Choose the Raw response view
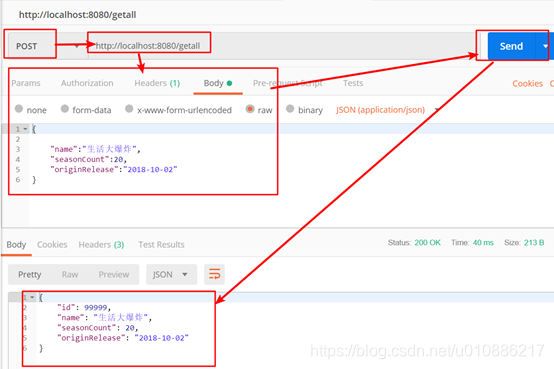The width and height of the screenshot is (554, 369). 70,275
